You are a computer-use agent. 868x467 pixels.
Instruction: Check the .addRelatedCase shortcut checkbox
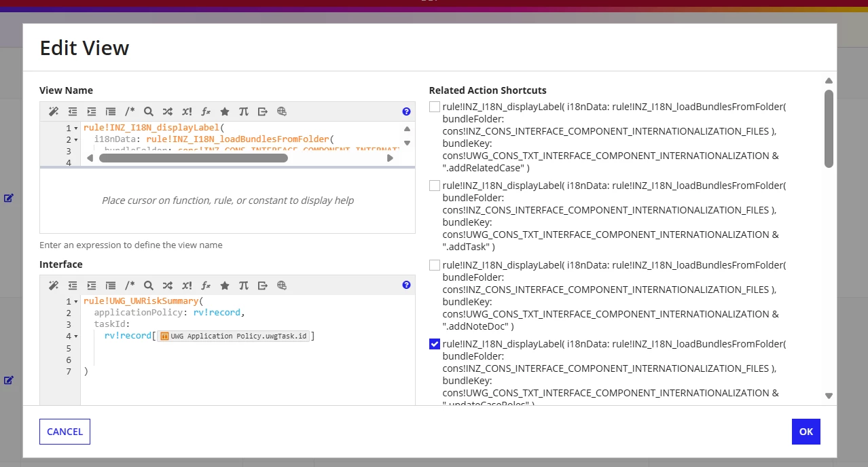click(x=435, y=107)
